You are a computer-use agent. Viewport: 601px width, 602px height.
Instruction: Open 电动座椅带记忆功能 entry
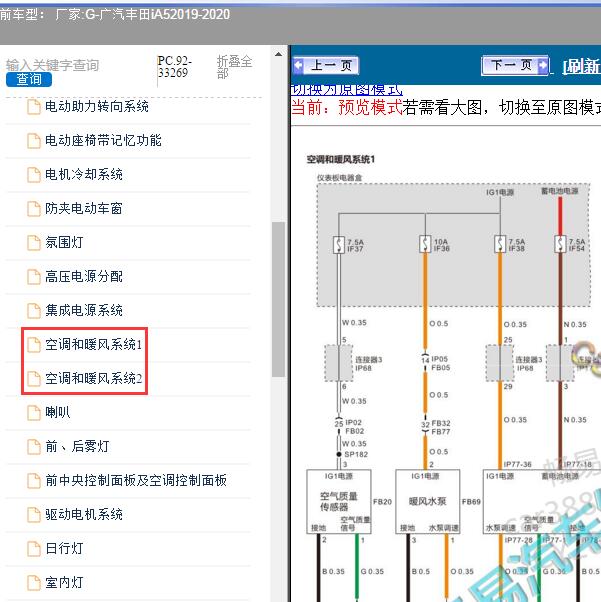point(103,141)
